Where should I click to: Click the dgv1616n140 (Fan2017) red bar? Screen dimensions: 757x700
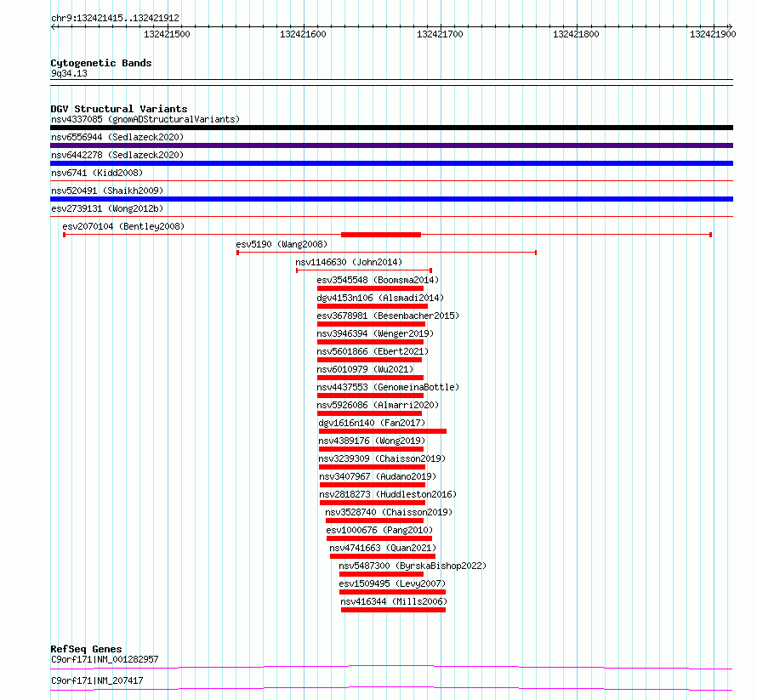(x=383, y=431)
